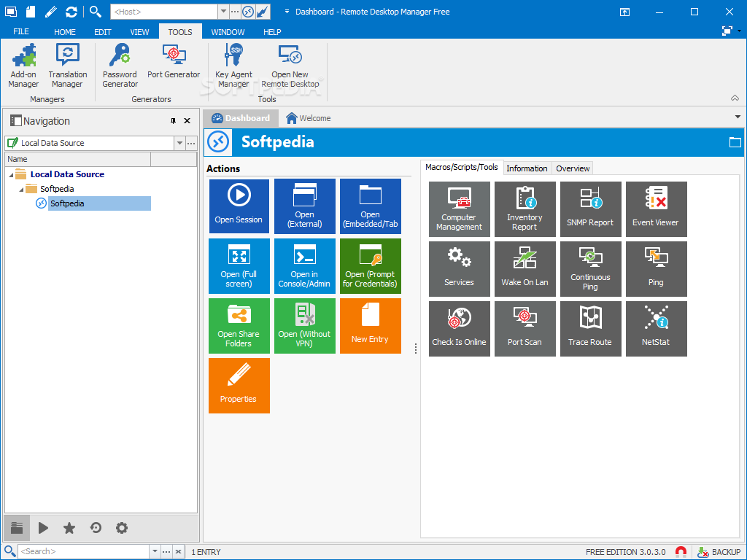Switch to the EDIT ribbon tab
The width and height of the screenshot is (747, 560).
(x=102, y=32)
